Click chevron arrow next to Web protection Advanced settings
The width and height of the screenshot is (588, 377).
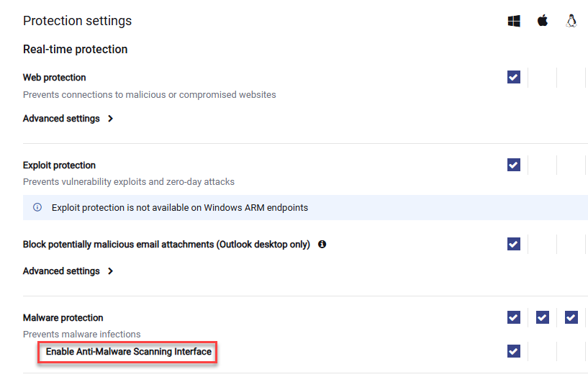coord(110,119)
